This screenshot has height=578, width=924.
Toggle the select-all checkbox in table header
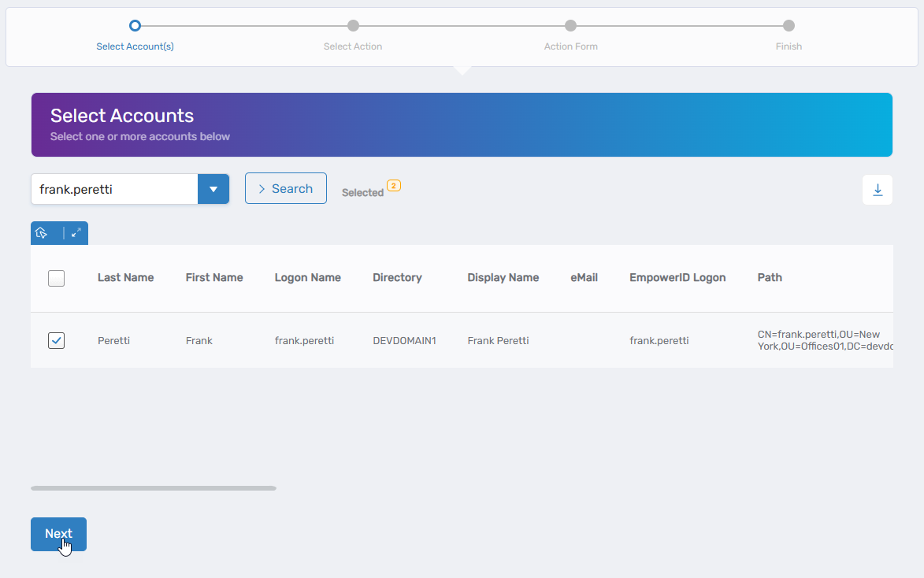56,278
